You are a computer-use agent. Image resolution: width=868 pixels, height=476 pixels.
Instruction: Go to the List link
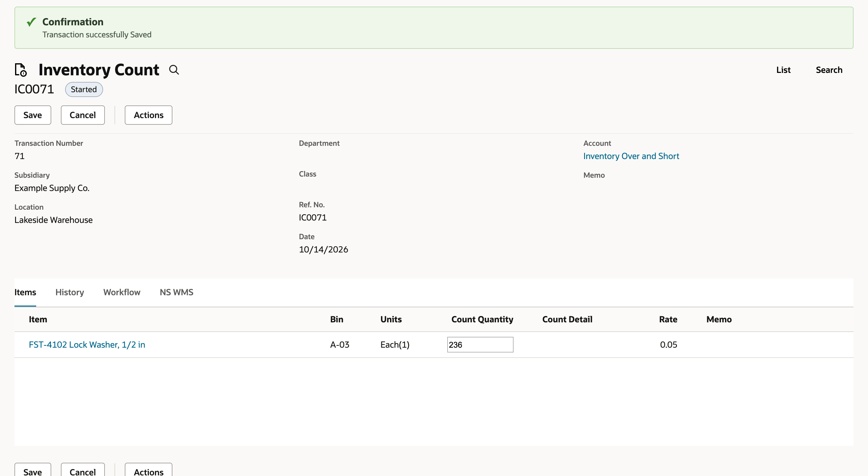783,70
